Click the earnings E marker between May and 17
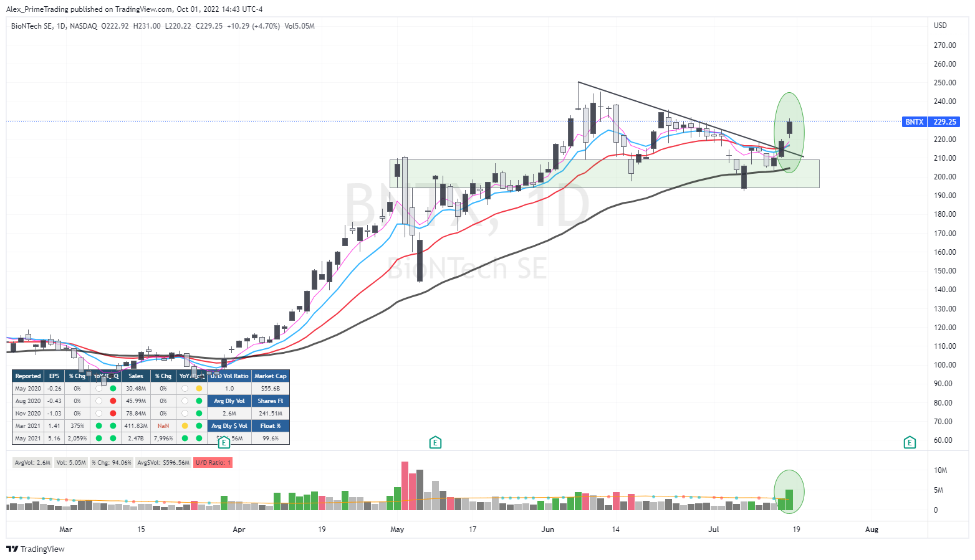This screenshot has height=560, width=975. click(x=435, y=442)
